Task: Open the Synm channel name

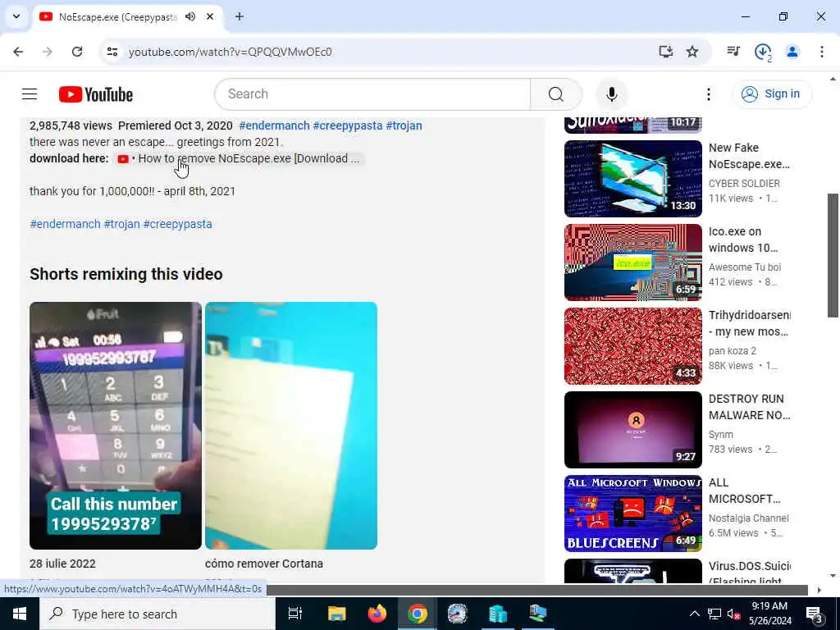Action: coord(721,435)
